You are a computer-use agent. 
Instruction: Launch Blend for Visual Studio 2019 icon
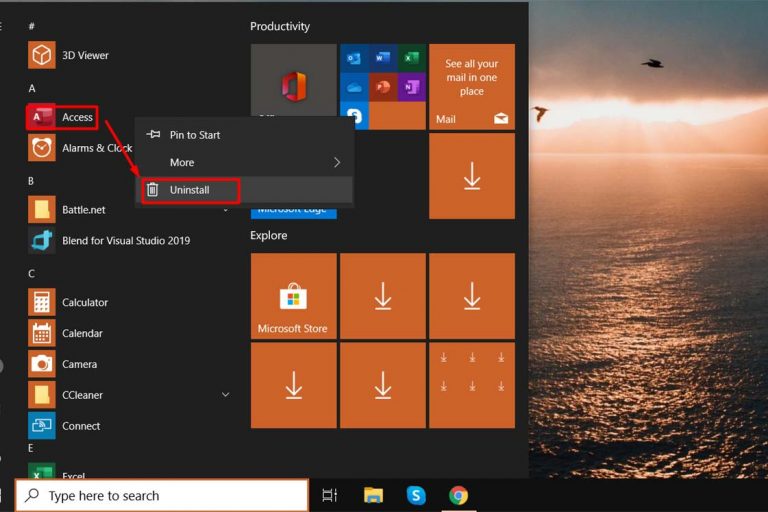click(x=42, y=240)
